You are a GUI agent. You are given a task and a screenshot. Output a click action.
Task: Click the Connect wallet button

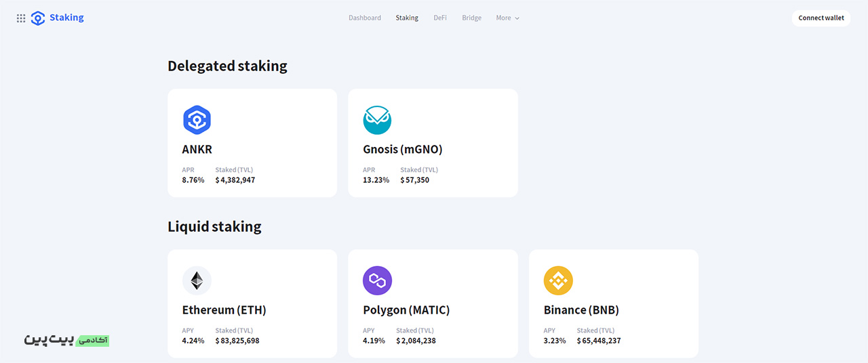821,18
